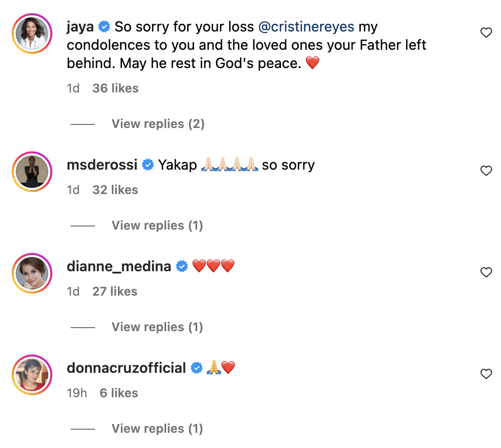Open jaya's profile via username

tap(79, 26)
